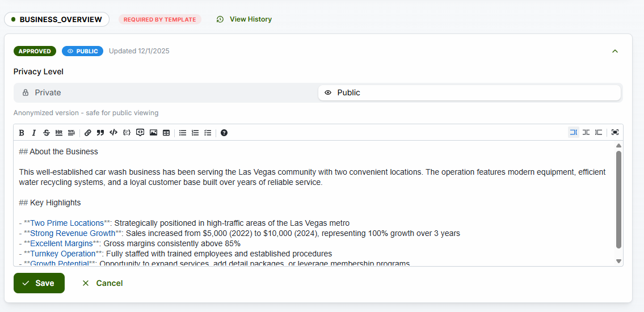The height and width of the screenshot is (312, 644).
Task: Apply strikethrough formatting
Action: pyautogui.click(x=47, y=133)
